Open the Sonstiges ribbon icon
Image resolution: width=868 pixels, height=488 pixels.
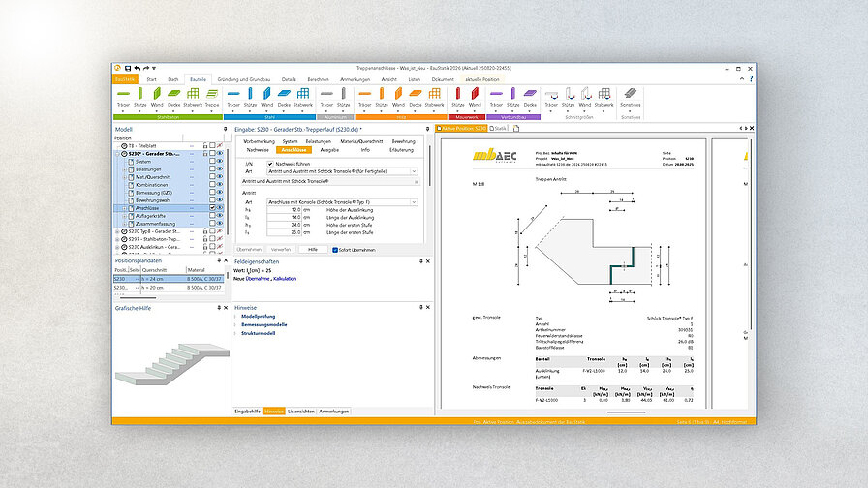pyautogui.click(x=631, y=95)
